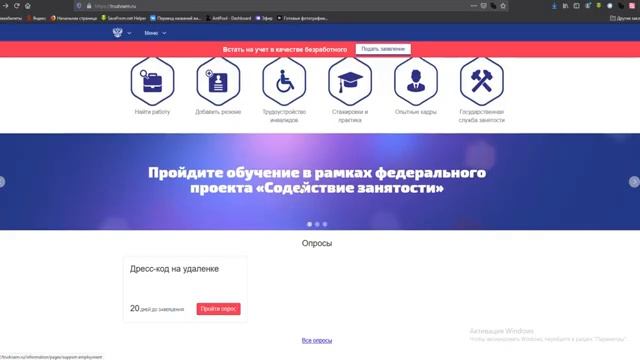
Task: Click the Государственная служба занятости hammers icon
Action: pyautogui.click(x=482, y=81)
